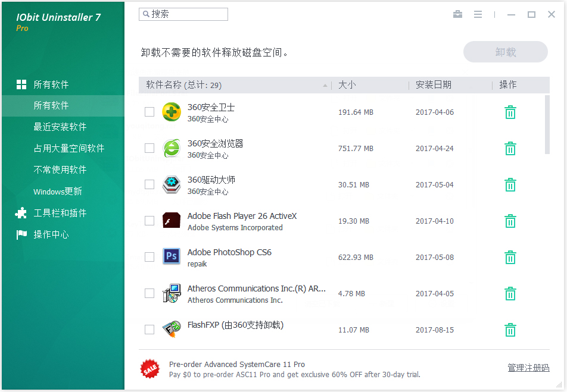Open 不常使用软件 in sidebar
567x392 pixels.
(60, 170)
